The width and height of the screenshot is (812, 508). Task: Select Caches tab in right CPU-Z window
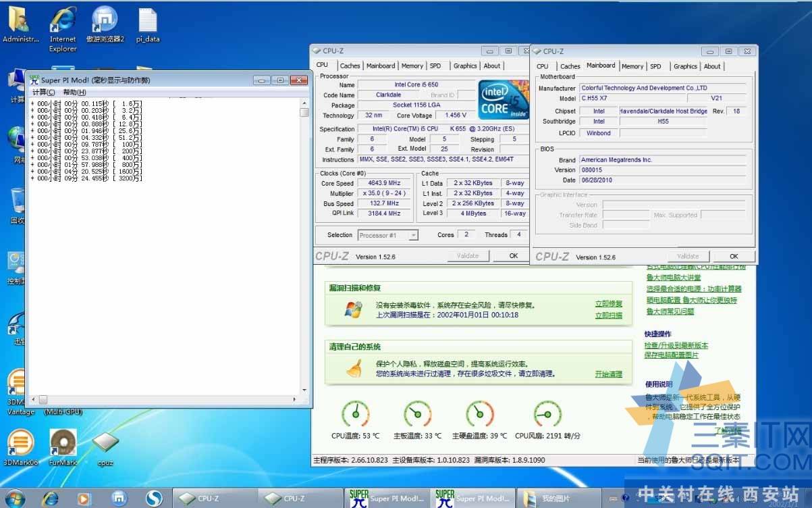570,66
